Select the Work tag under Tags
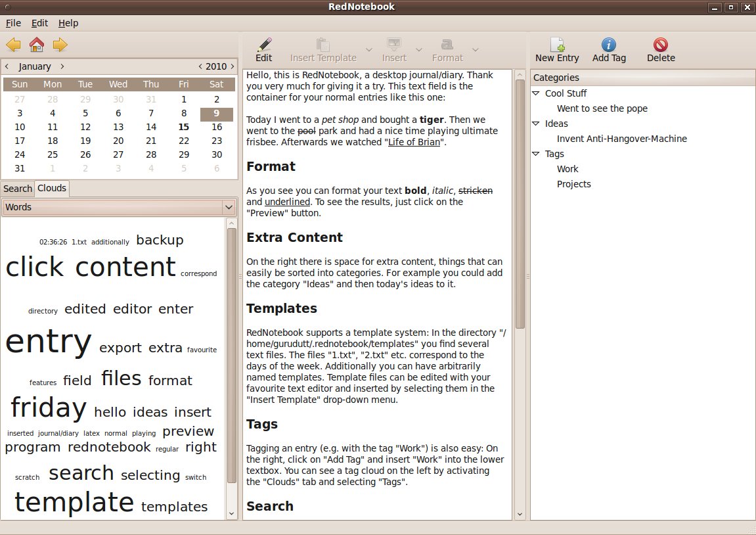This screenshot has width=756, height=535. [567, 169]
